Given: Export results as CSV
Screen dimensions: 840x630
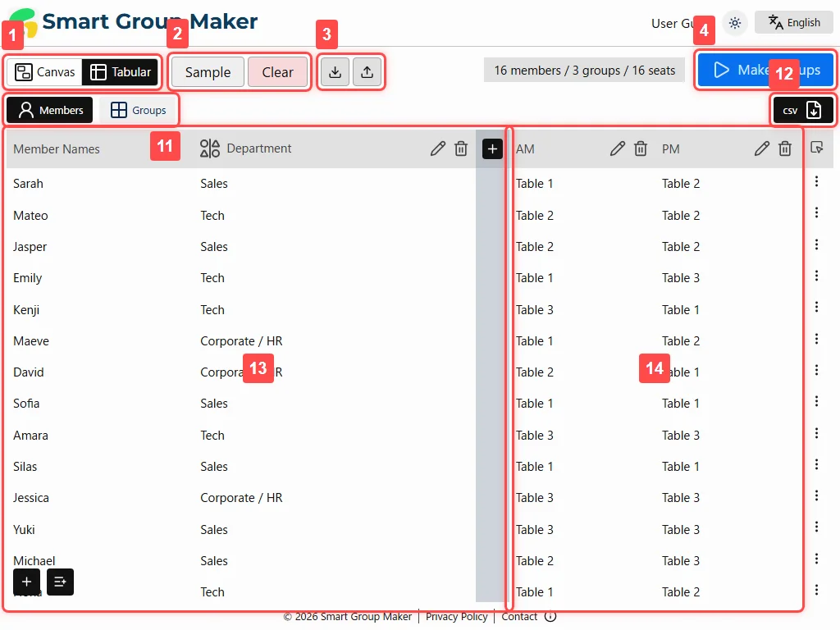Looking at the screenshot, I should 802,111.
